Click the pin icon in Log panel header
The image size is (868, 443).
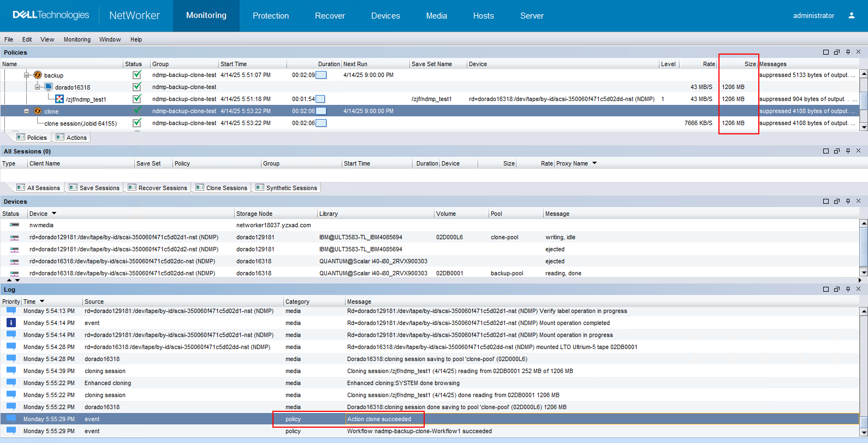848,289
